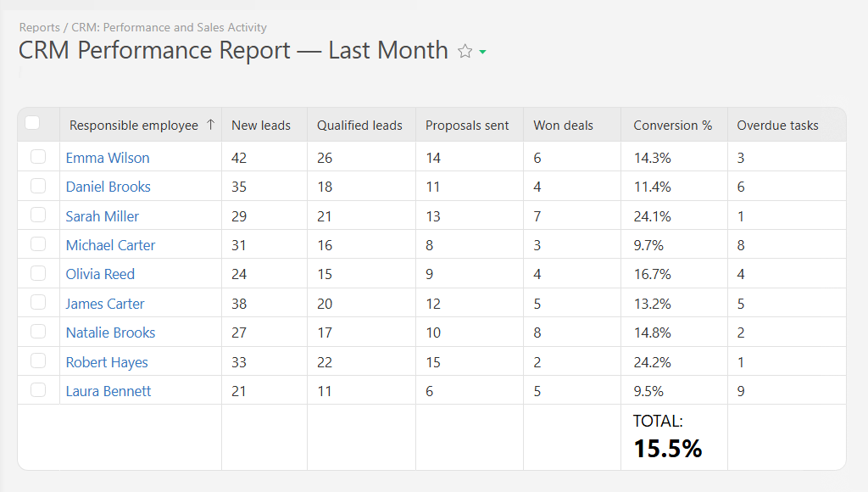Select Robert Hayes' 22 qualified leads cell
Screen dimensions: 868x492
[361, 361]
